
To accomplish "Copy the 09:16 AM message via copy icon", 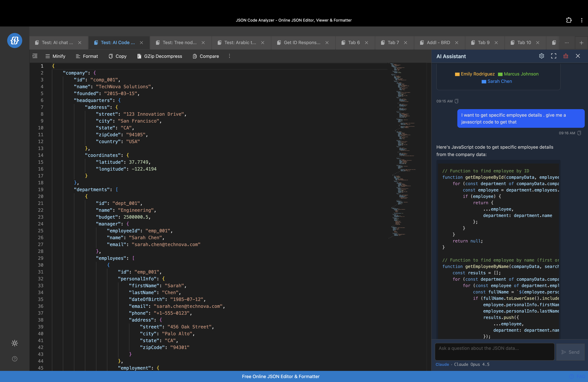I will click(579, 133).
